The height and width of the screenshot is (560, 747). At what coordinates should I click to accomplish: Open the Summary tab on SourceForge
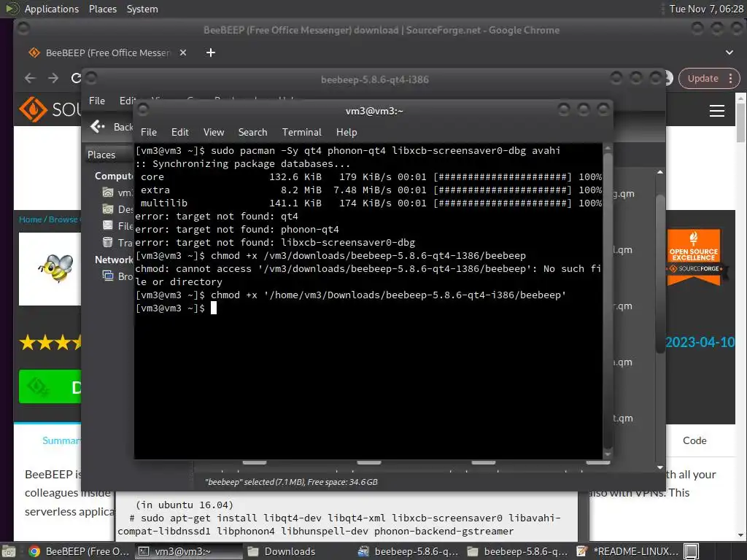click(61, 441)
